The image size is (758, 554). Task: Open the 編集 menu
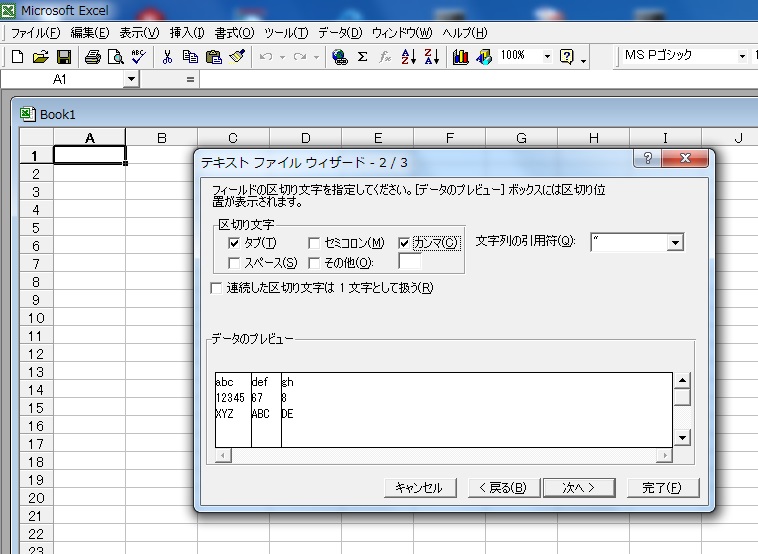(89, 33)
